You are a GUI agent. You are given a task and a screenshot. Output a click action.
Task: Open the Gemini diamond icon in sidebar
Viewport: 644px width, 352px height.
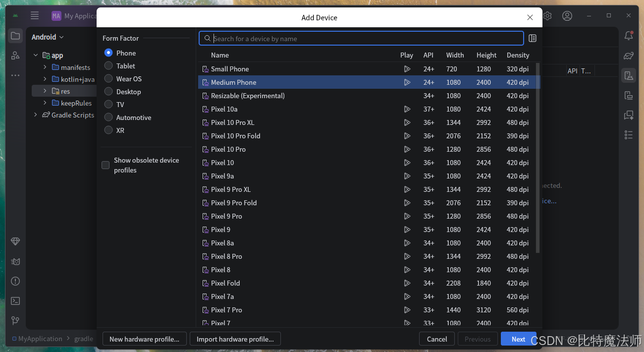tap(15, 241)
